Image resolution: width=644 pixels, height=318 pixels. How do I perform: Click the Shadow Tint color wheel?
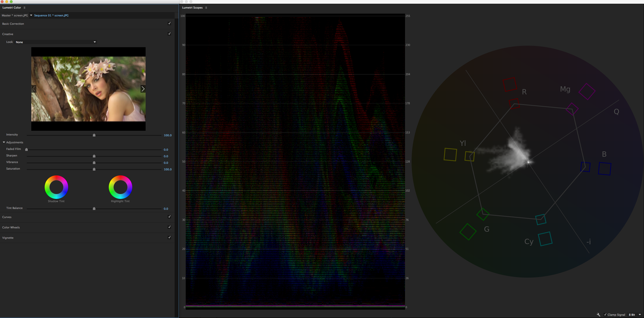(x=56, y=187)
